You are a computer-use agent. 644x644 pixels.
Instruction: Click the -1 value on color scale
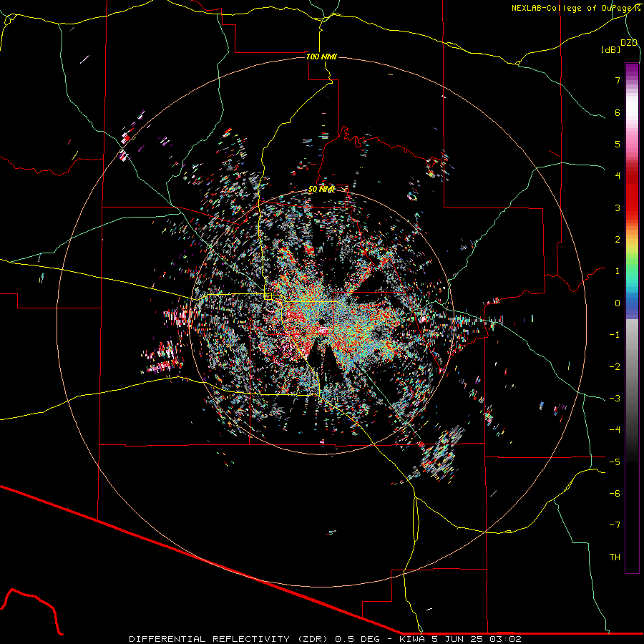click(x=615, y=335)
